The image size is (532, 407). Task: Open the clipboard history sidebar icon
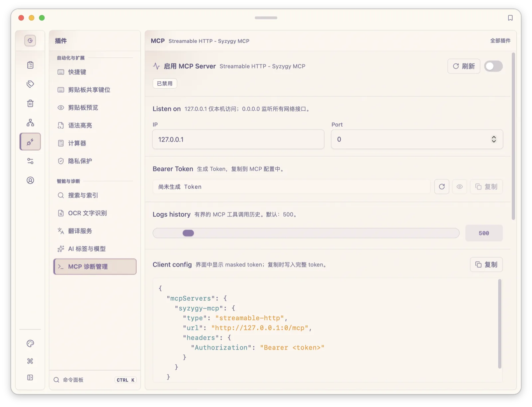(30, 65)
